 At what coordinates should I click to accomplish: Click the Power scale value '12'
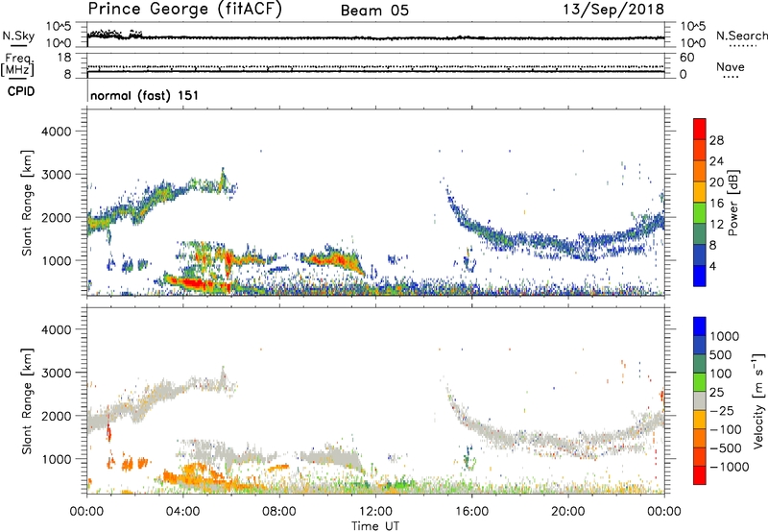tap(716, 225)
